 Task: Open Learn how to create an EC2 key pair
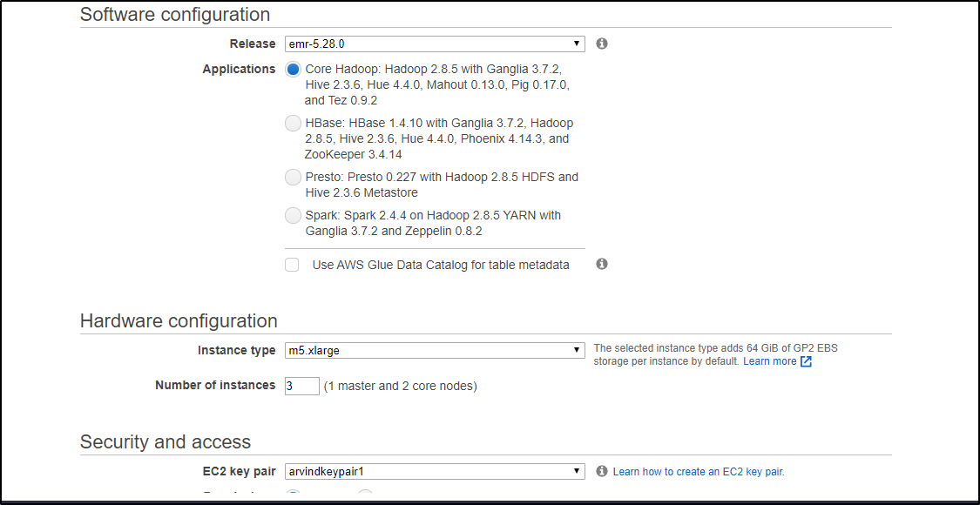pos(699,471)
